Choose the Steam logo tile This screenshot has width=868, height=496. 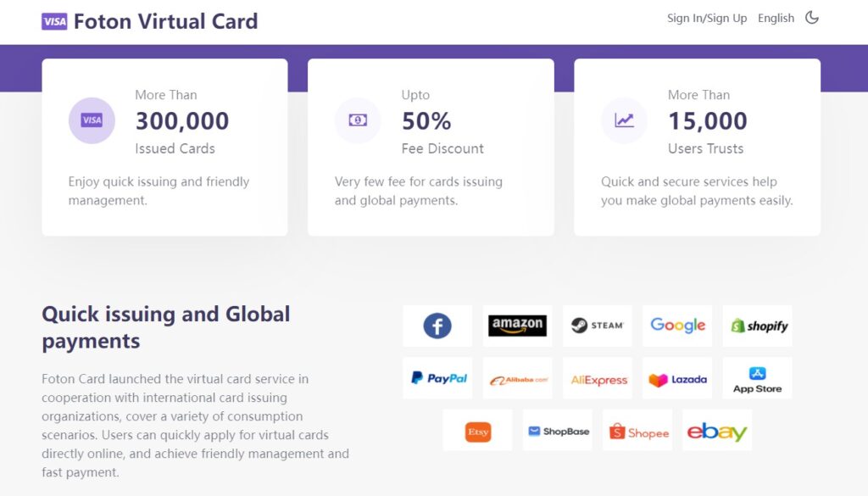click(598, 326)
